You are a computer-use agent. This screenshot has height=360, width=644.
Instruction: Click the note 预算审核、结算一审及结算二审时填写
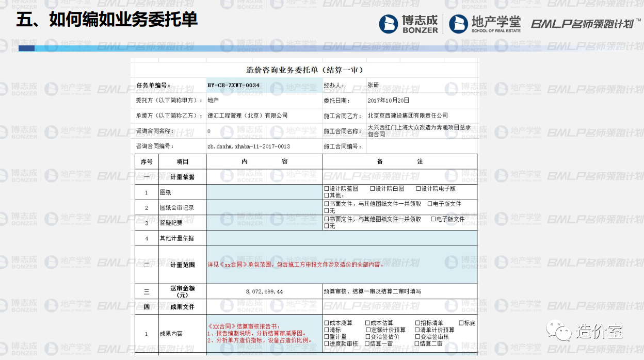[372, 291]
